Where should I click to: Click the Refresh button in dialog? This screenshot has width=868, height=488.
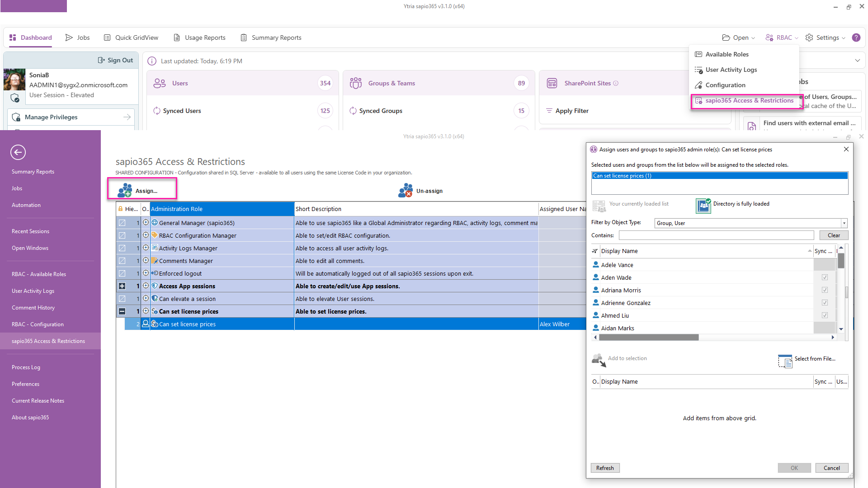click(605, 468)
